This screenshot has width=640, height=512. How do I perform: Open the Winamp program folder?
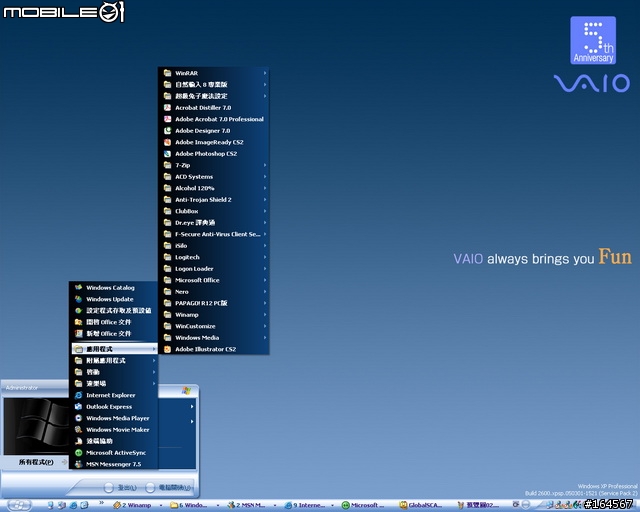point(213,315)
